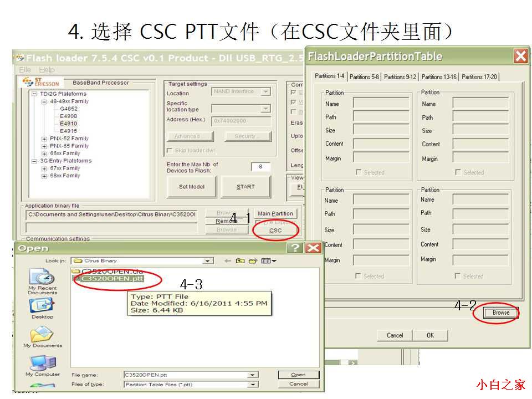532x399 pixels.
Task: Open the File name combo box list
Action: 252,375
